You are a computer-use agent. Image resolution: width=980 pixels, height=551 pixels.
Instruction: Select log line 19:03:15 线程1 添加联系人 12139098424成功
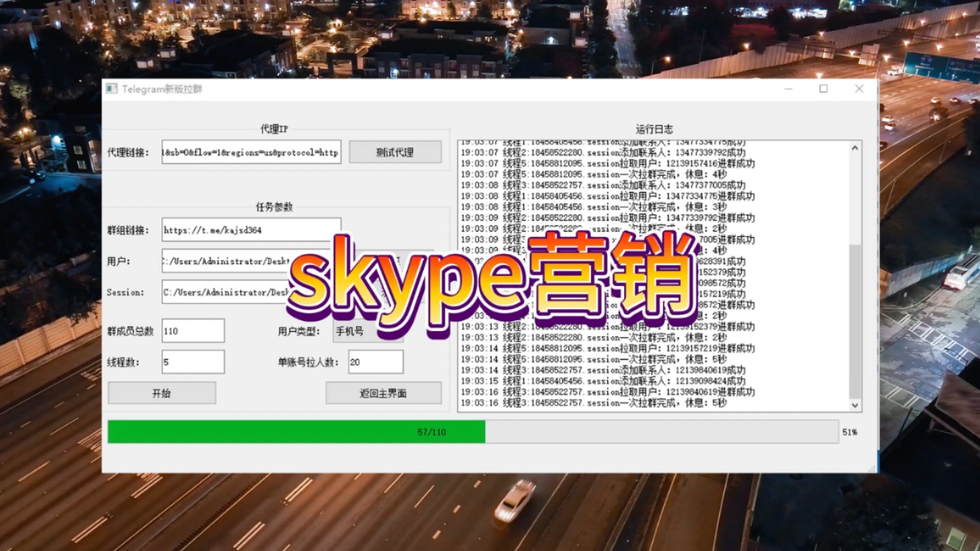click(603, 381)
